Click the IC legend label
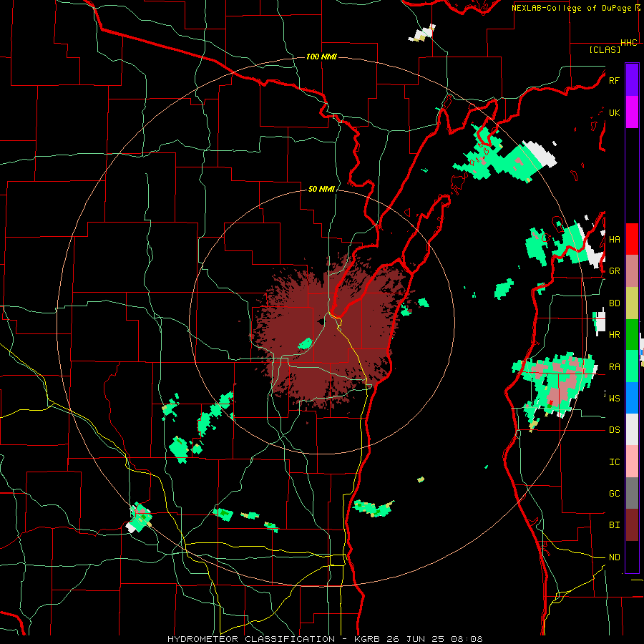This screenshot has width=644, height=644. point(614,462)
